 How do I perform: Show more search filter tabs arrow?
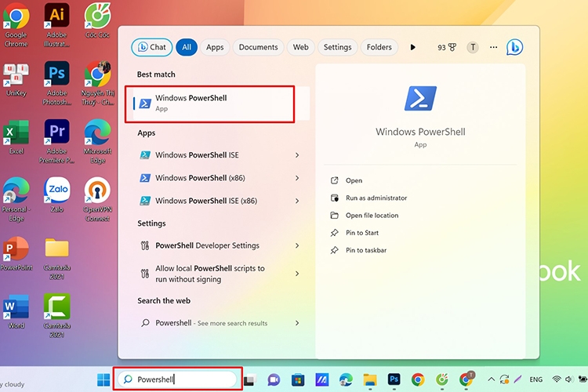[413, 47]
